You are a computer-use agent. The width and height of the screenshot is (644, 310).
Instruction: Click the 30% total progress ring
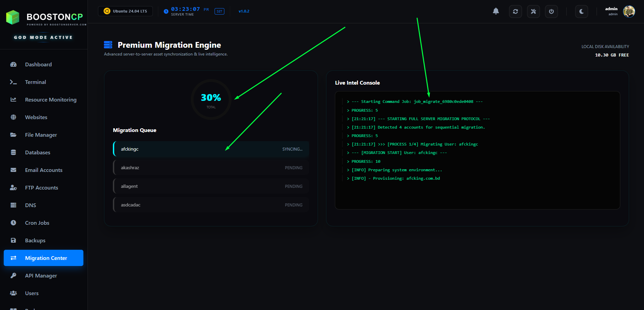[x=211, y=99]
